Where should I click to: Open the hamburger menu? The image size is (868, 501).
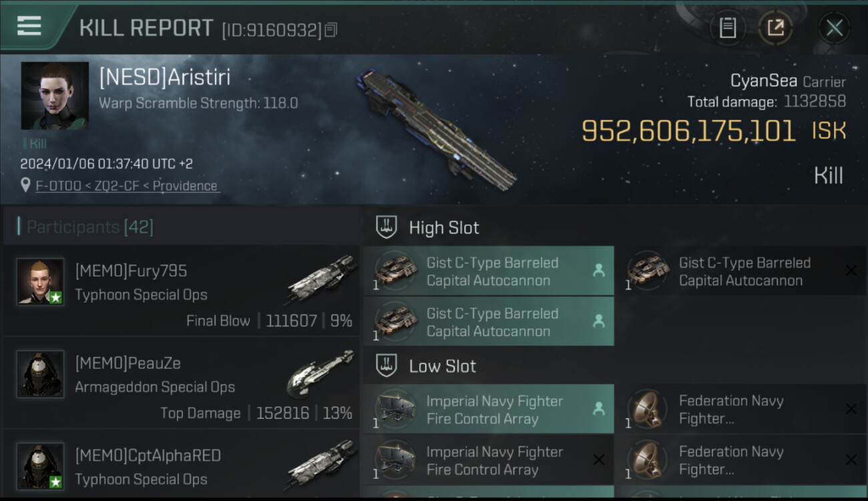[x=29, y=27]
